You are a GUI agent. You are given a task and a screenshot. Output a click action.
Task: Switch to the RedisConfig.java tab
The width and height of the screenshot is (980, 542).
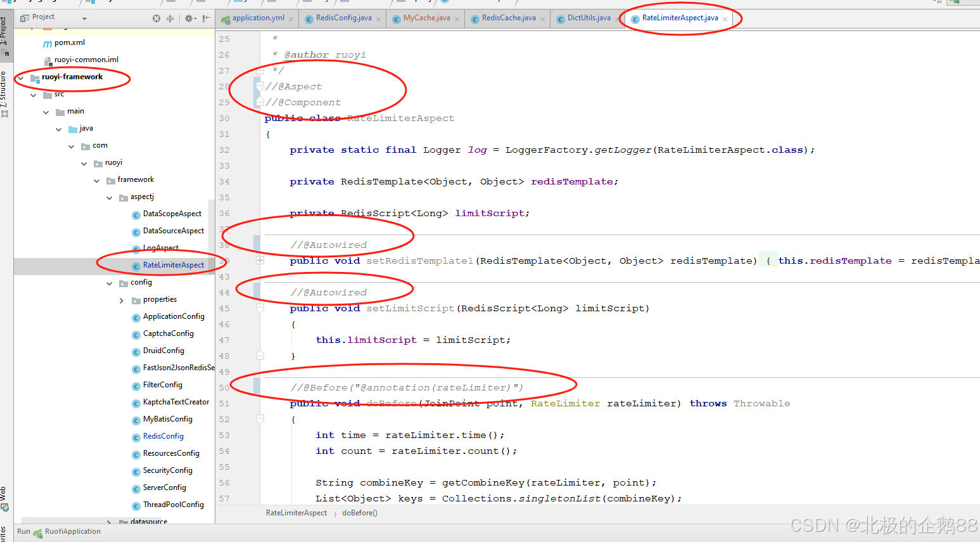pos(343,18)
